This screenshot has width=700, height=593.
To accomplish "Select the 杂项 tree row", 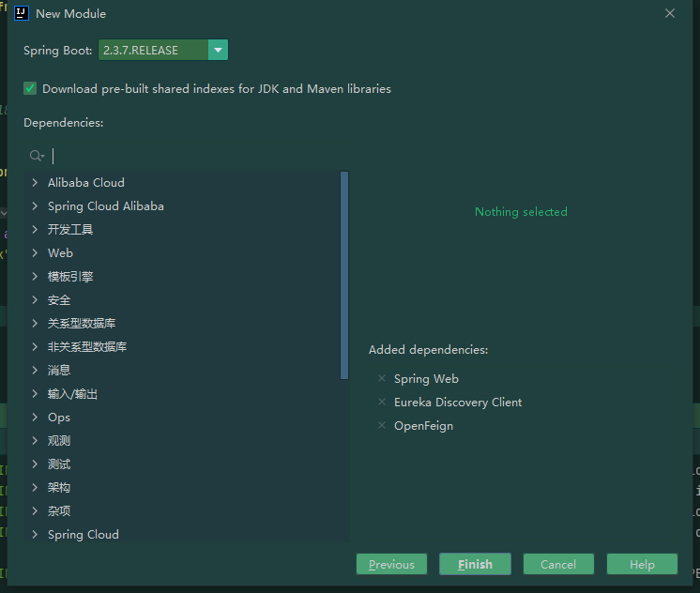I will pos(182,510).
